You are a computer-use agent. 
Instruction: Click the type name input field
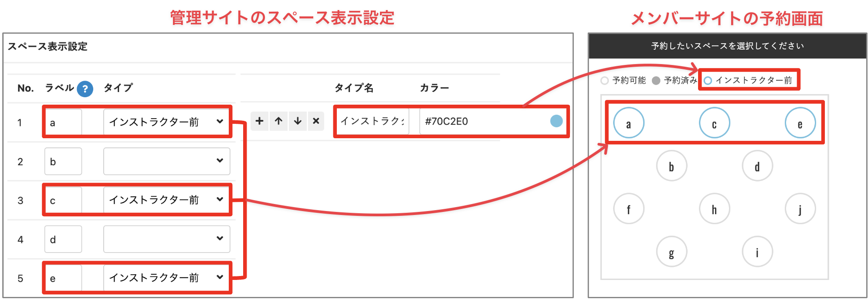tap(372, 121)
